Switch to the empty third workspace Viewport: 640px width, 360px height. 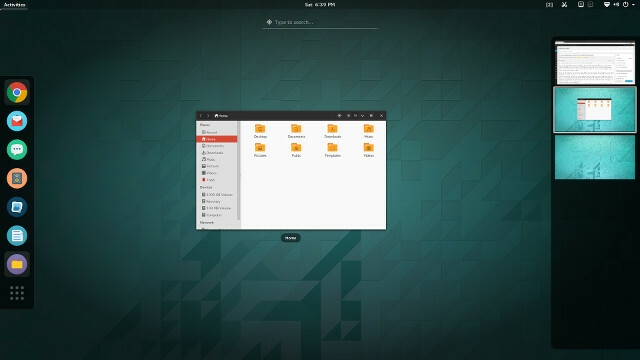click(x=595, y=157)
